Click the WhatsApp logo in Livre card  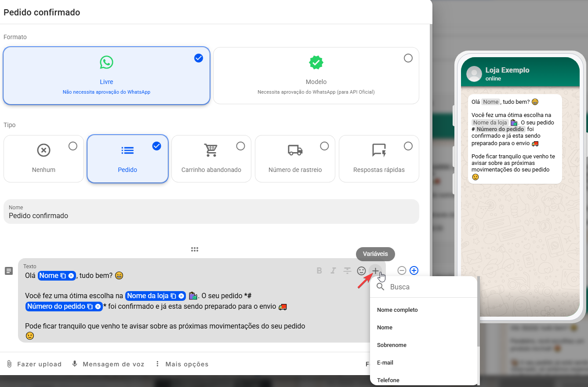106,62
